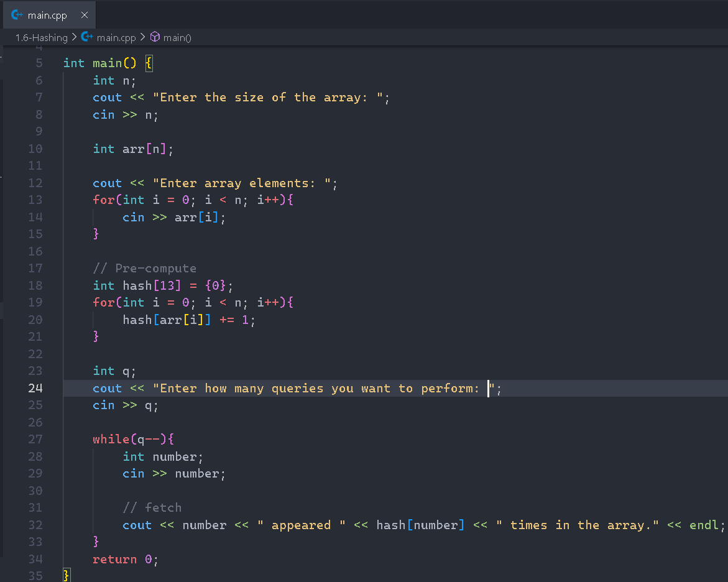Click the "return 0;" statement
This screenshot has height=582, width=728.
[x=126, y=559]
